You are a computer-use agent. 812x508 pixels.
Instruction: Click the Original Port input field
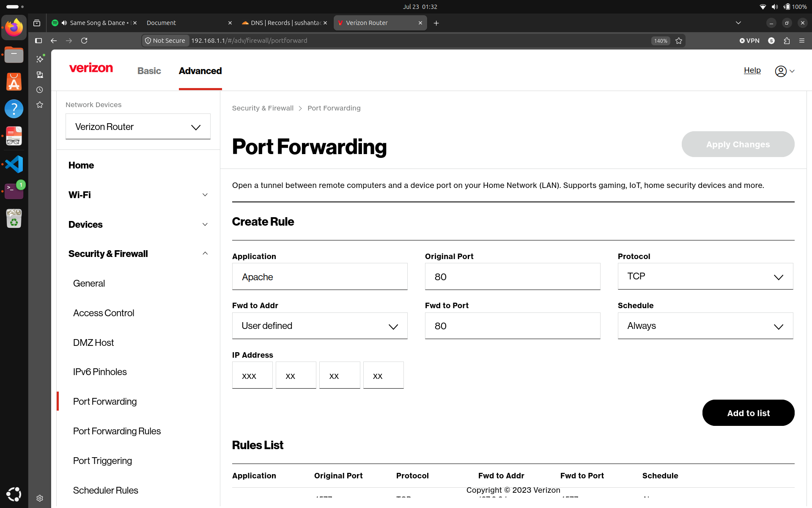[x=513, y=276]
